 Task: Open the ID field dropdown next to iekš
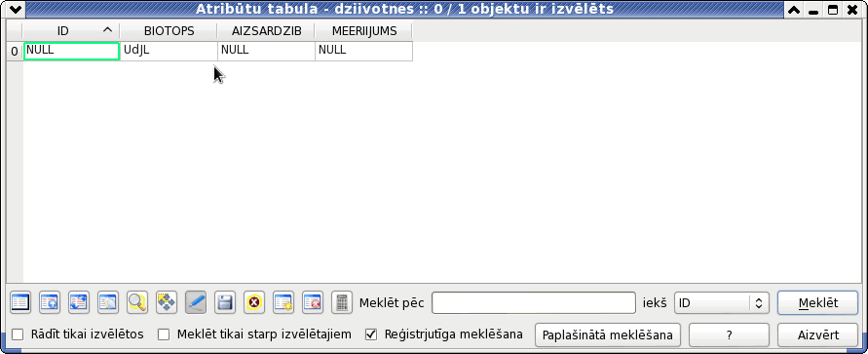tap(721, 303)
